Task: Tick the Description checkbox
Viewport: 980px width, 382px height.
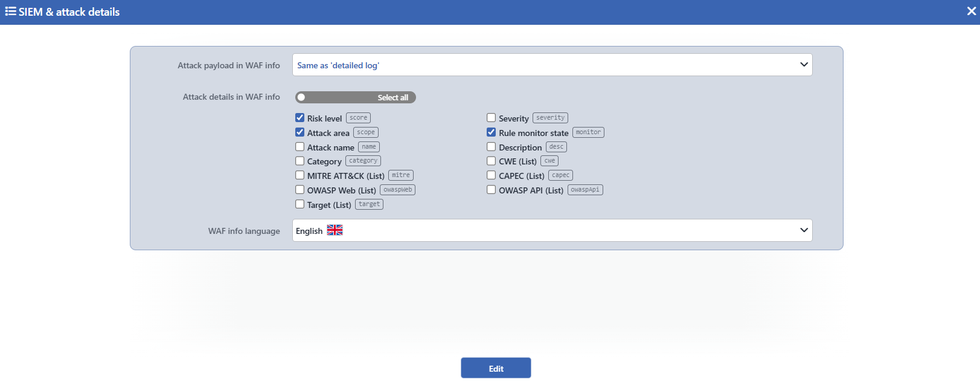Action: click(492, 147)
